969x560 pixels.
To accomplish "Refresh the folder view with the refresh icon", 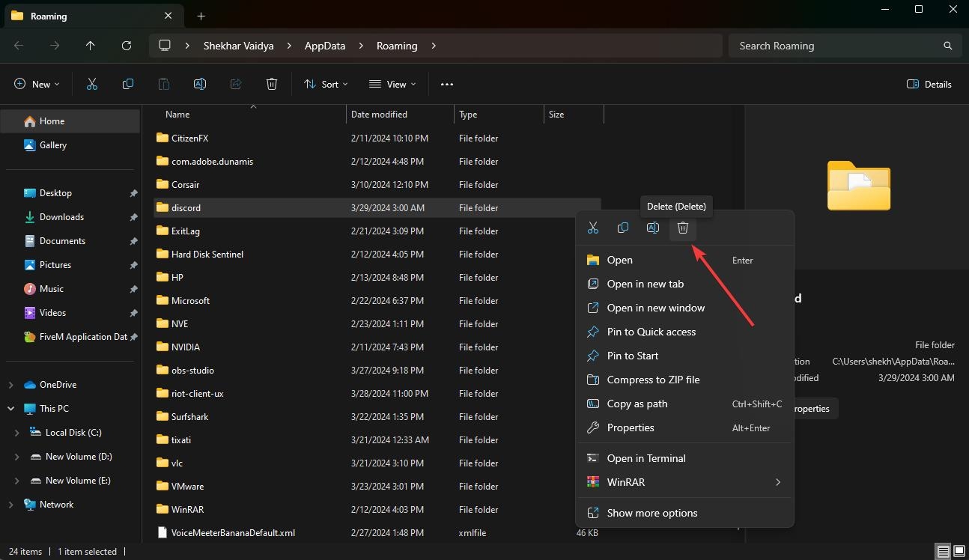I will tap(126, 46).
